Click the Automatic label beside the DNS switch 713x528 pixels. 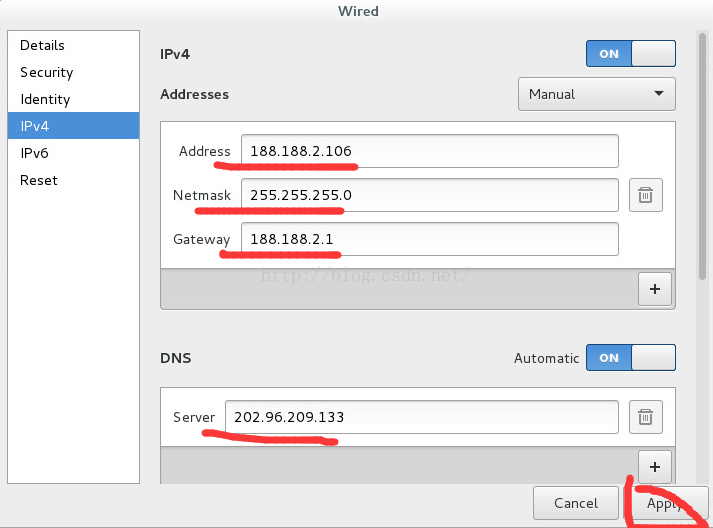pyautogui.click(x=547, y=358)
